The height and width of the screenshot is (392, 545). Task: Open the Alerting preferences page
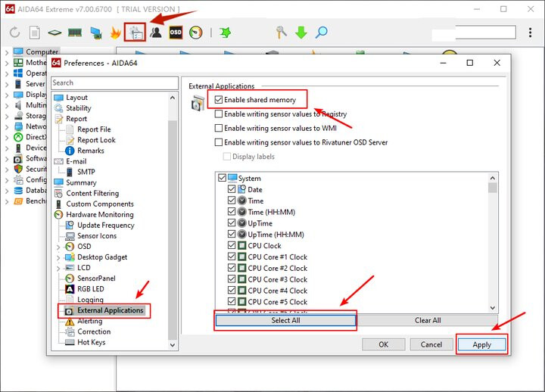click(89, 322)
